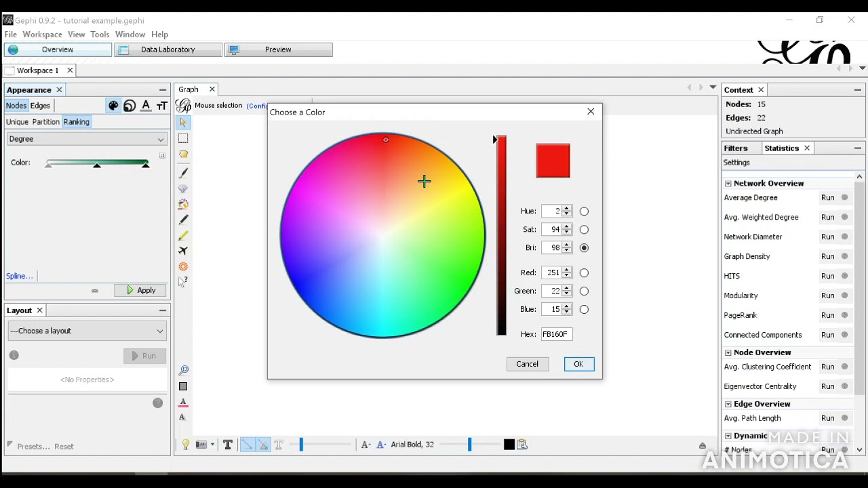
Task: Select the heat map tool
Action: 183,266
